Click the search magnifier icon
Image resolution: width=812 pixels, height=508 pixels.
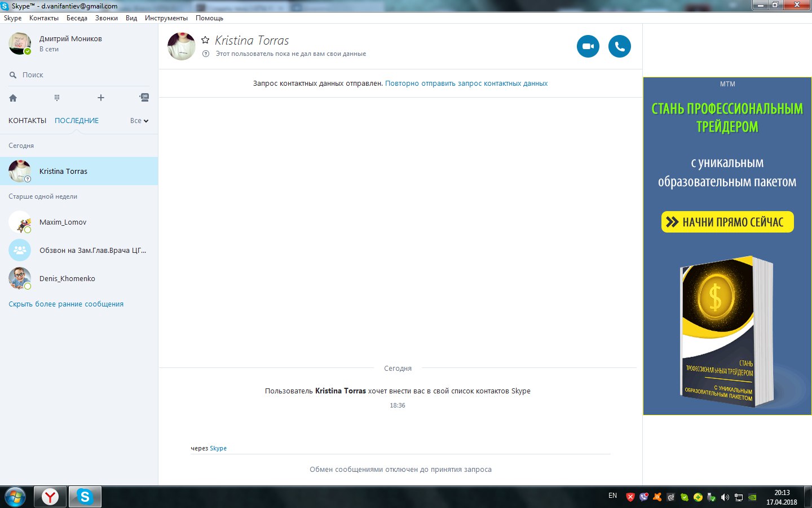pyautogui.click(x=13, y=75)
